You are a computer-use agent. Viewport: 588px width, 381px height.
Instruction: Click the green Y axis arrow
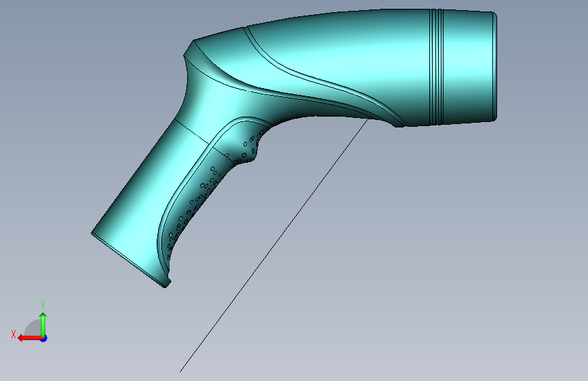click(x=43, y=324)
